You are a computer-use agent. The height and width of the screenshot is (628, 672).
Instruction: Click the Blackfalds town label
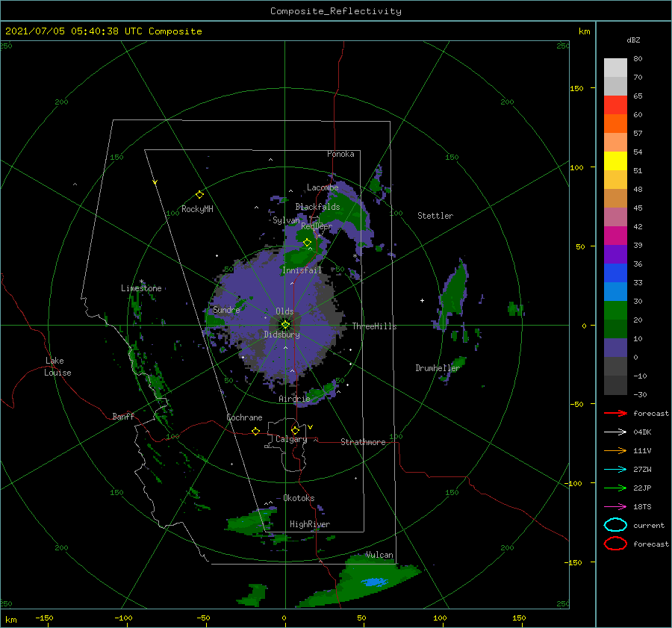tap(317, 207)
